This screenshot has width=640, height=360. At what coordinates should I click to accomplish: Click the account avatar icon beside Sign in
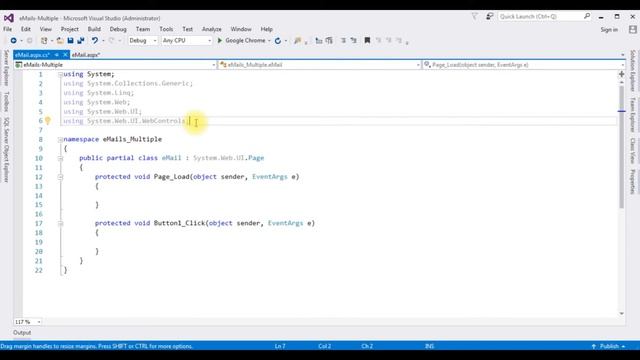pyautogui.click(x=633, y=29)
